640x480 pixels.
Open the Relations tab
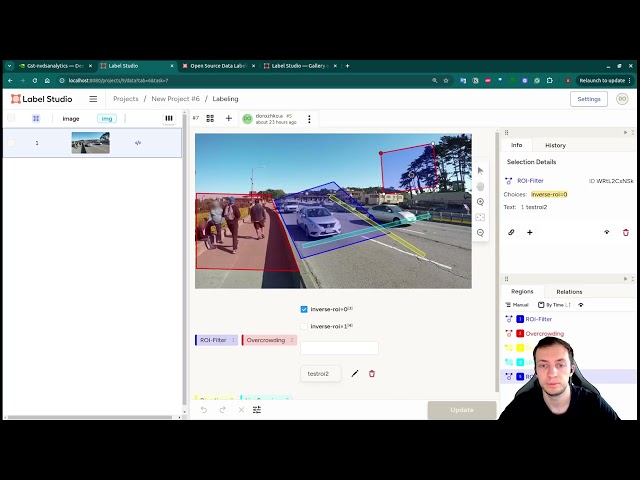pos(569,292)
